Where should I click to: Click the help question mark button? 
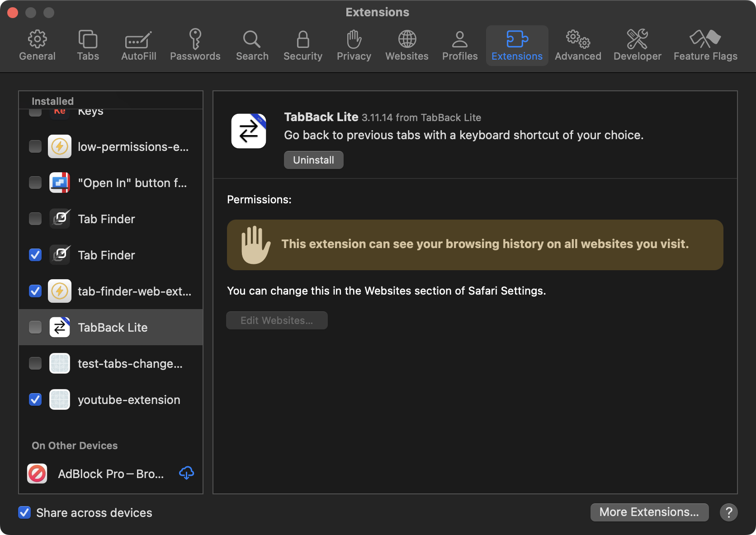click(728, 512)
